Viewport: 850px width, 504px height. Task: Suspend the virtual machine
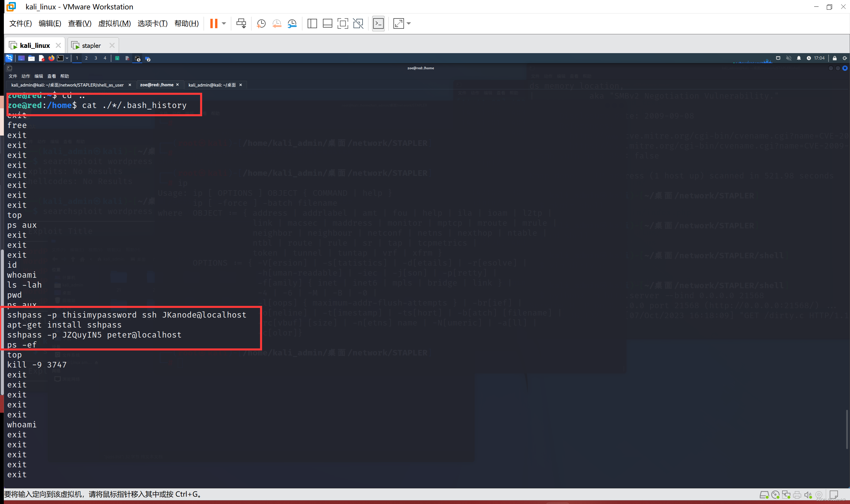pos(214,23)
